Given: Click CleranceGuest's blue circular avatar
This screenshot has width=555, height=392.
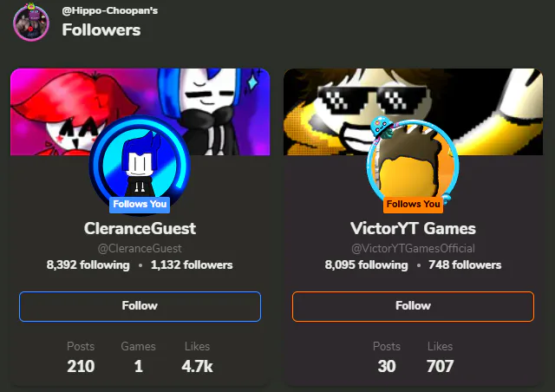Looking at the screenshot, I should pyautogui.click(x=140, y=165).
